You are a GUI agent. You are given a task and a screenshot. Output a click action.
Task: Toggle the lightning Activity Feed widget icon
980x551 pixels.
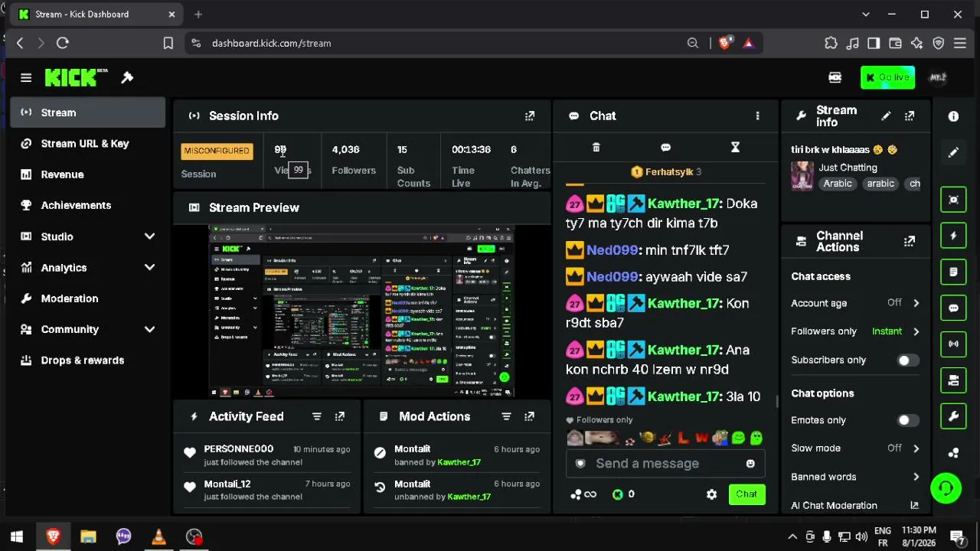click(x=953, y=236)
